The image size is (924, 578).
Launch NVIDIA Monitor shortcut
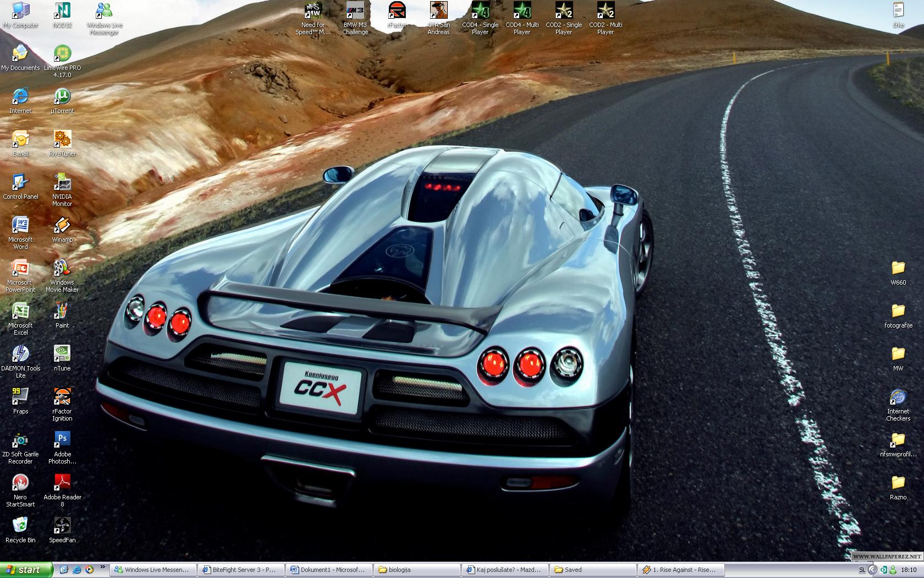coord(62,190)
